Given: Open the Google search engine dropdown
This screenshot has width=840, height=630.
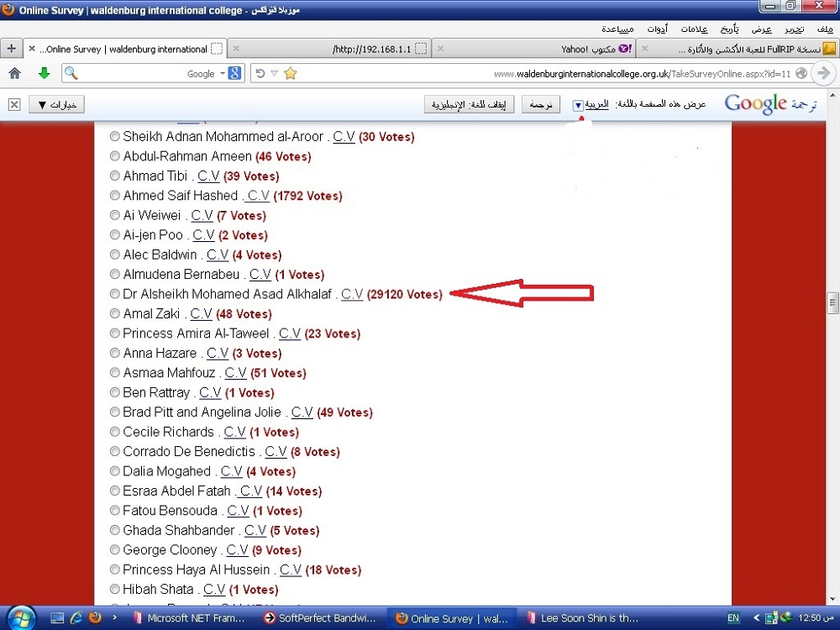Looking at the screenshot, I should [223, 74].
